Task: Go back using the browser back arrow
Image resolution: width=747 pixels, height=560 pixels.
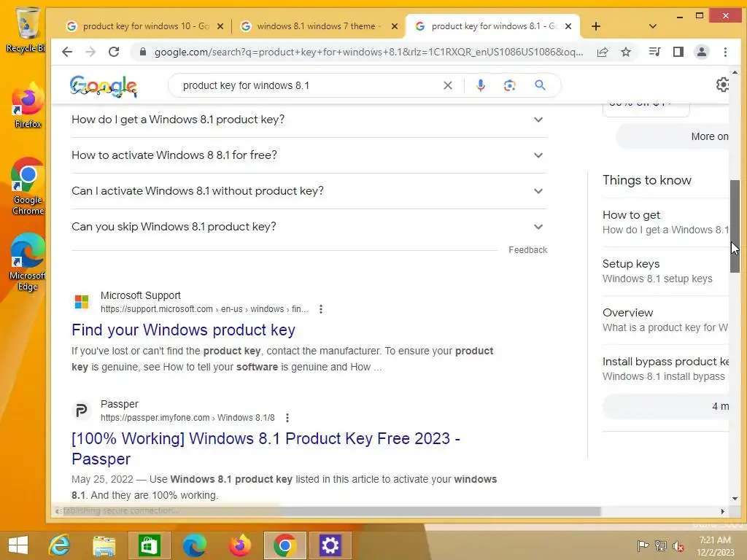Action: (67, 52)
